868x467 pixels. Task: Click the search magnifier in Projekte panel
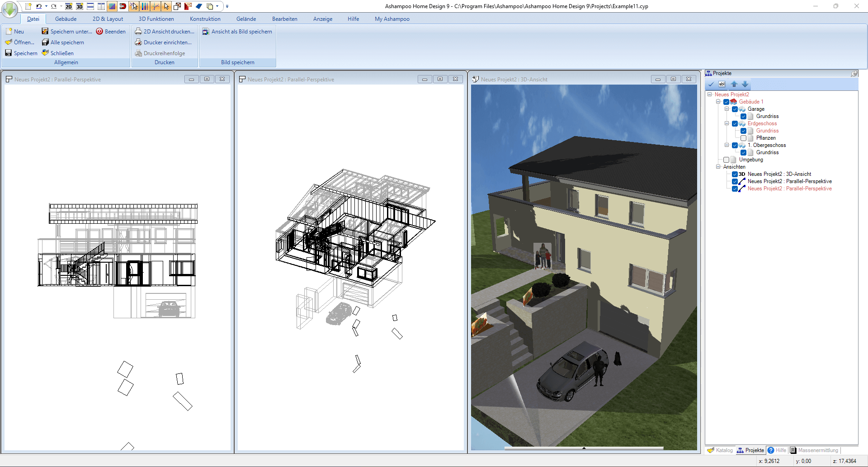854,73
